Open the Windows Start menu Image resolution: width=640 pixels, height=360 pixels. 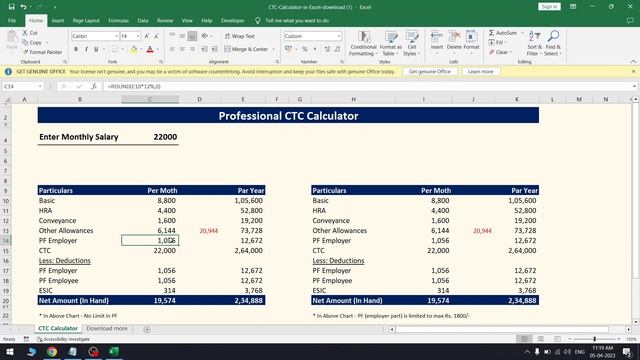(10, 351)
